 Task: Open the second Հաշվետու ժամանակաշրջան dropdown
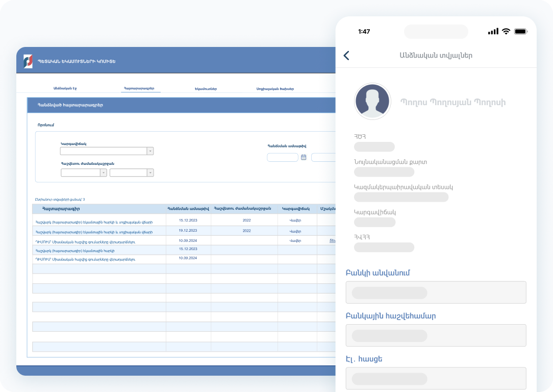[x=150, y=173]
